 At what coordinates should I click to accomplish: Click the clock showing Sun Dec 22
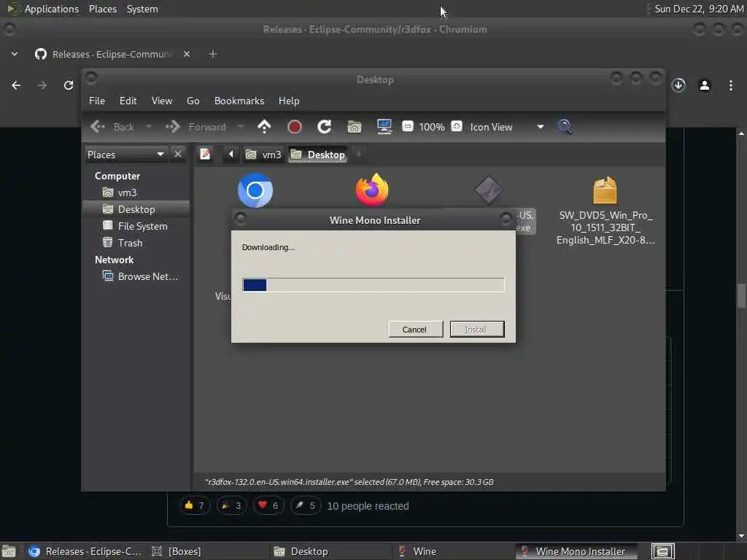pos(698,9)
